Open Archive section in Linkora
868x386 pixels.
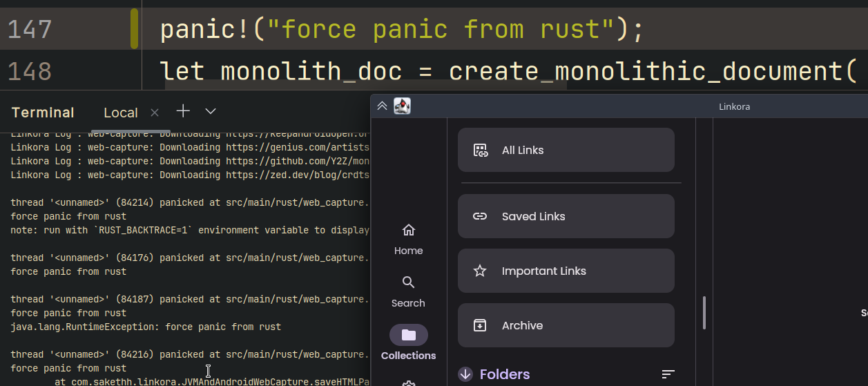click(x=566, y=325)
